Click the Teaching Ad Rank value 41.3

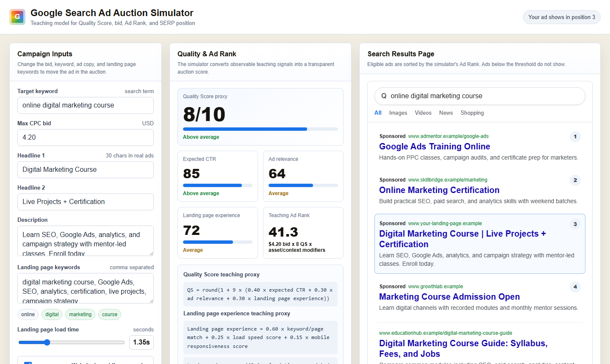[x=283, y=232]
